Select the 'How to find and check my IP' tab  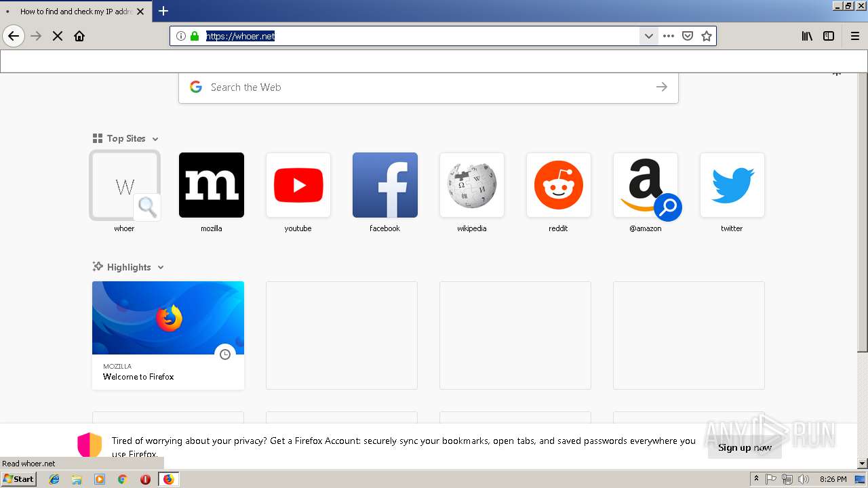pos(75,12)
